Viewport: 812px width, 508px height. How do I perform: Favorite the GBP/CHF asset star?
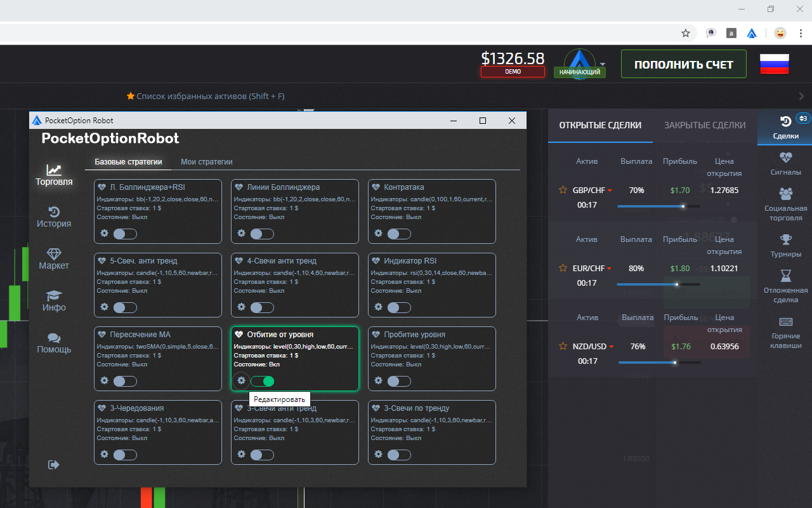[563, 190]
